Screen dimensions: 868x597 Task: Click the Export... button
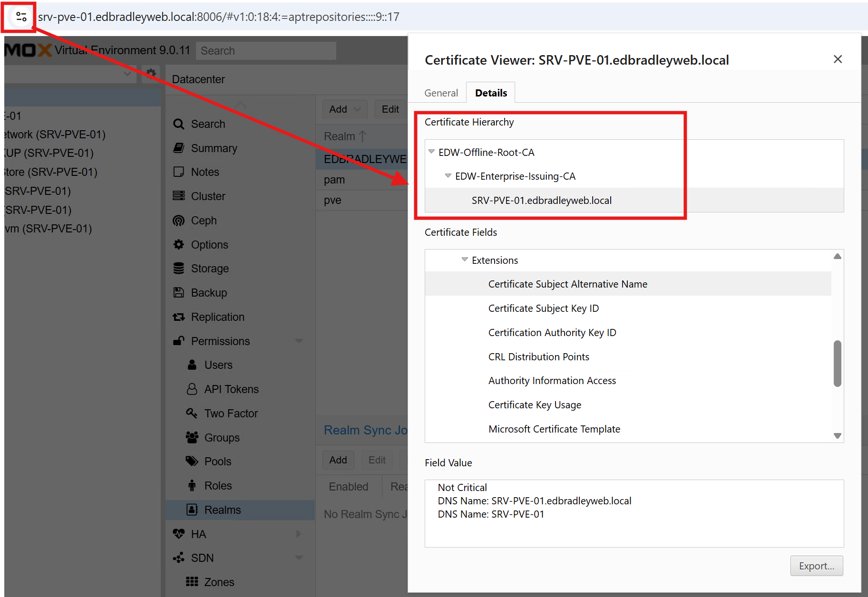coord(816,566)
